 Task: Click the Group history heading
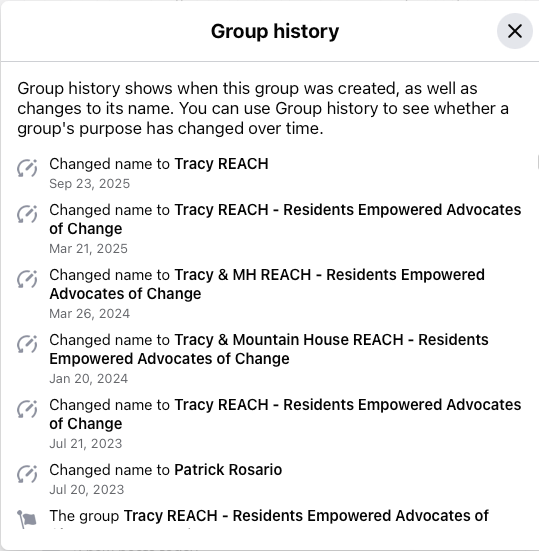(x=275, y=31)
